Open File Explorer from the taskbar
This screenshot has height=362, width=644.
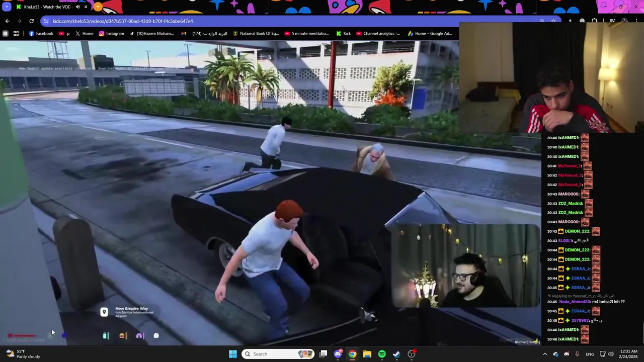click(x=367, y=354)
